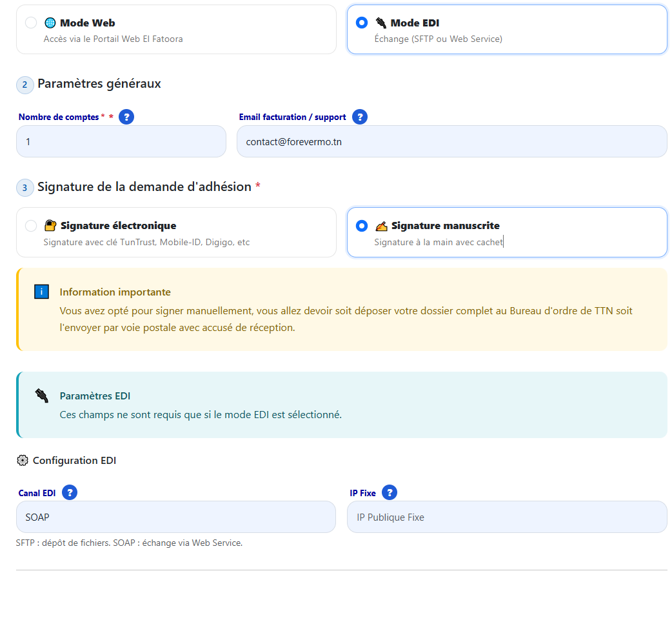Open the help tooltip for Nombre de comptes
The height and width of the screenshot is (622, 672).
coord(126,117)
